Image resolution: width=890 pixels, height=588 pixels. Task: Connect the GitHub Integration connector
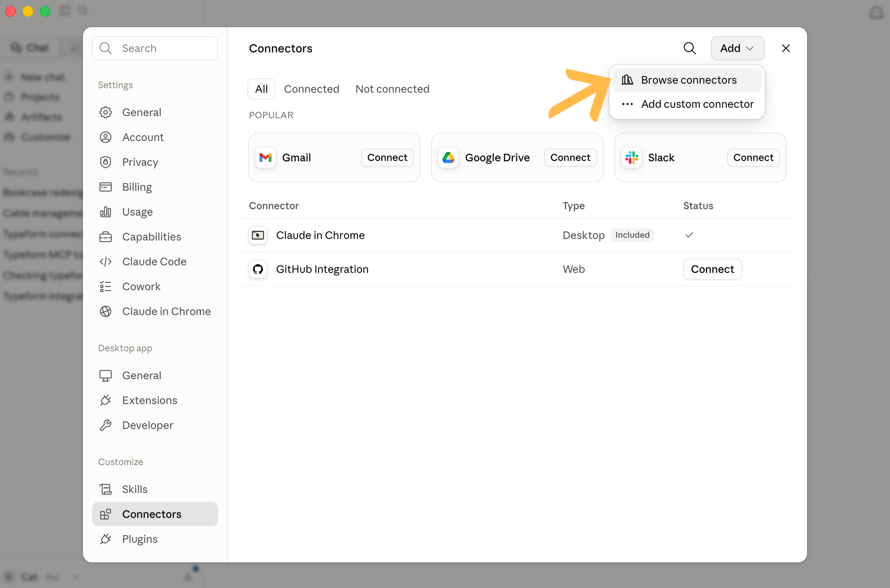click(x=713, y=269)
